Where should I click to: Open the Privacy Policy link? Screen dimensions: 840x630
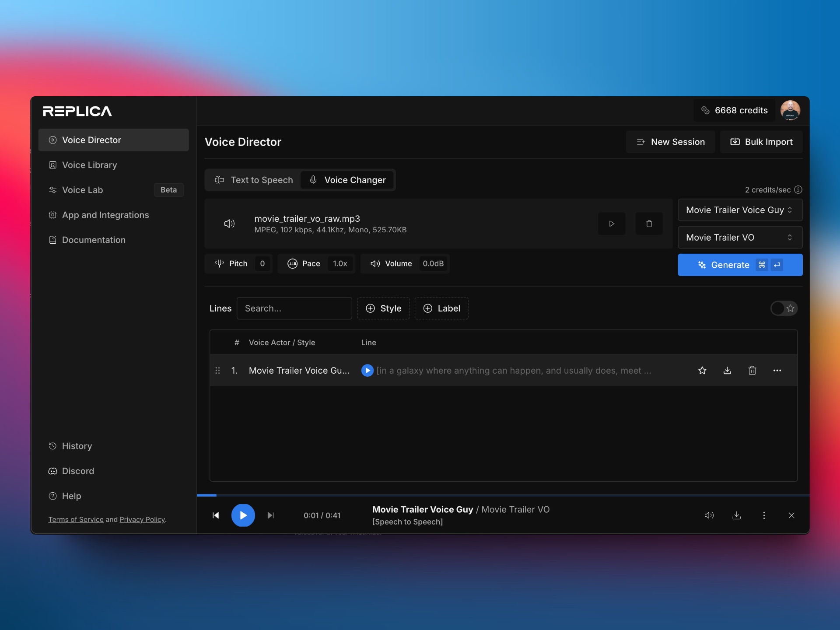click(x=142, y=519)
